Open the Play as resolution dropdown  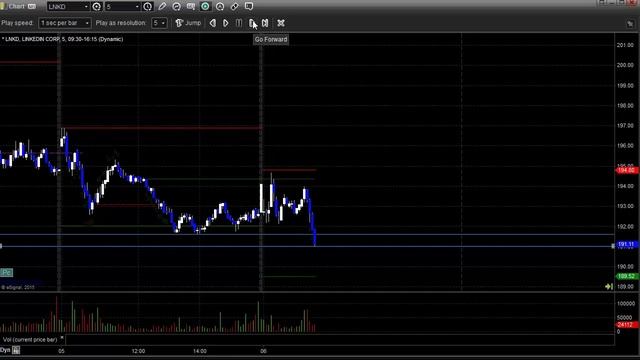159,23
